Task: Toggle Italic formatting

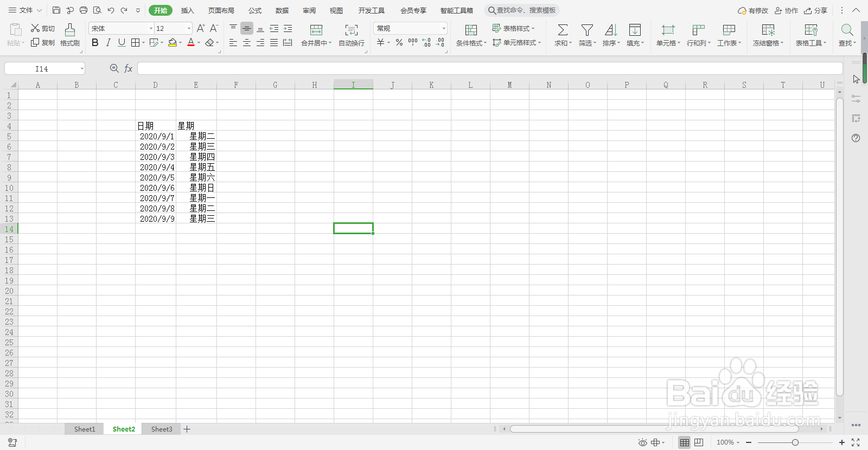Action: tap(108, 42)
